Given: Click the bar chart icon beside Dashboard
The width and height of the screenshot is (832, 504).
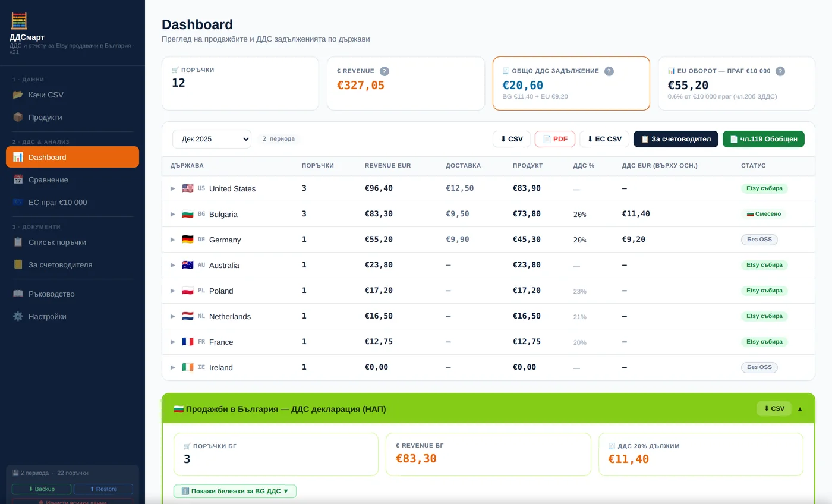Looking at the screenshot, I should click(x=18, y=157).
